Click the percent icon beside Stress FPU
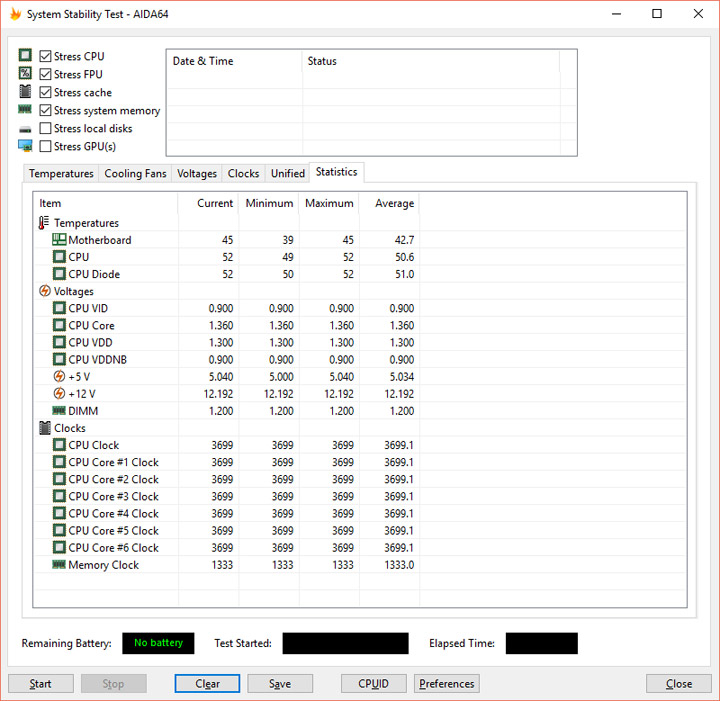 25,73
